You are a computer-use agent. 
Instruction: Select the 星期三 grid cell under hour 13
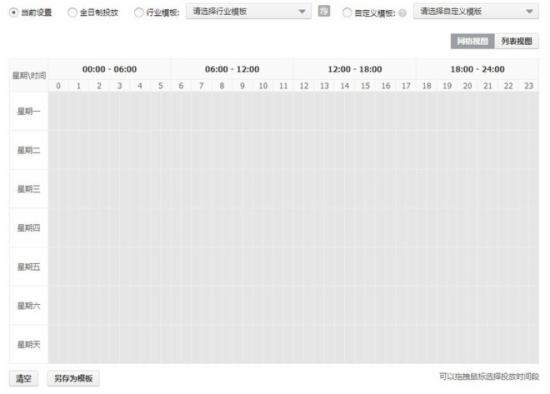coord(324,189)
